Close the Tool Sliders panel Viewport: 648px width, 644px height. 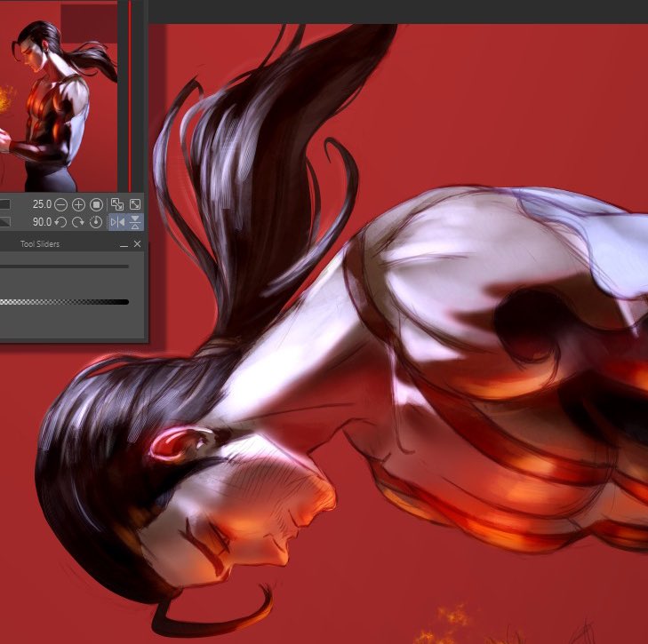[x=138, y=244]
